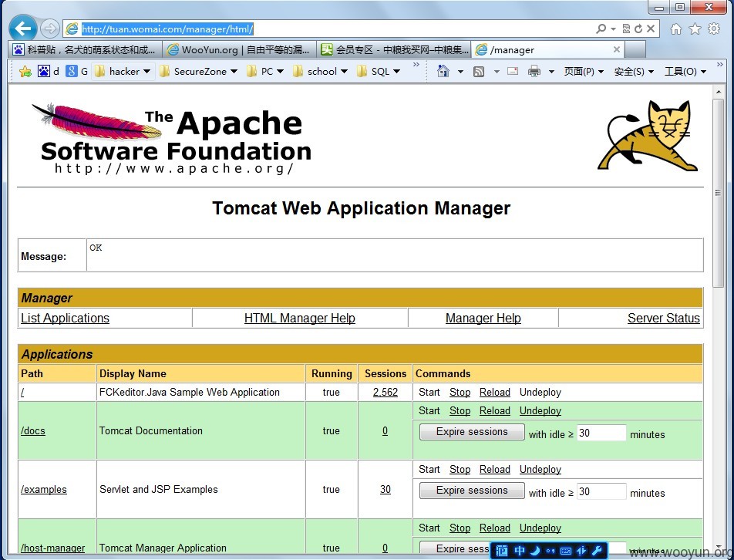734x560 pixels.
Task: Click the idle minutes field for /docs
Action: tap(601, 433)
